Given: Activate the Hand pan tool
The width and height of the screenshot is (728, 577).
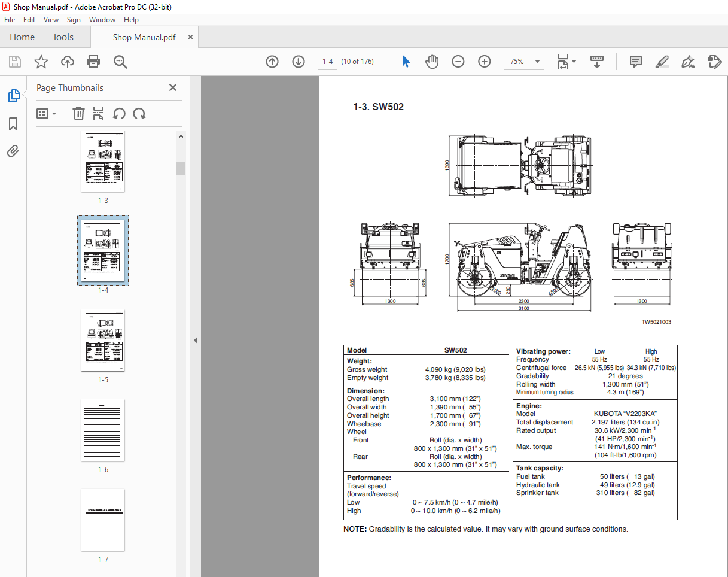Looking at the screenshot, I should [x=432, y=62].
